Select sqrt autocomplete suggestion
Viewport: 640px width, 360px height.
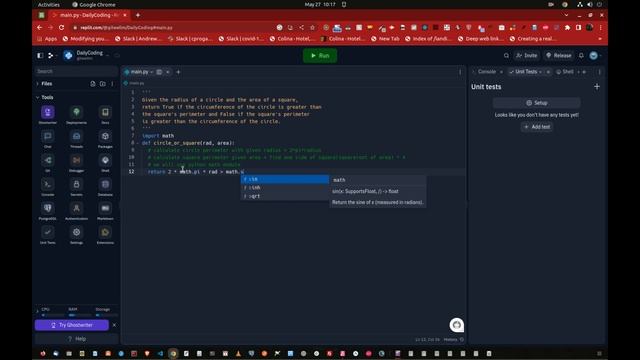point(285,196)
